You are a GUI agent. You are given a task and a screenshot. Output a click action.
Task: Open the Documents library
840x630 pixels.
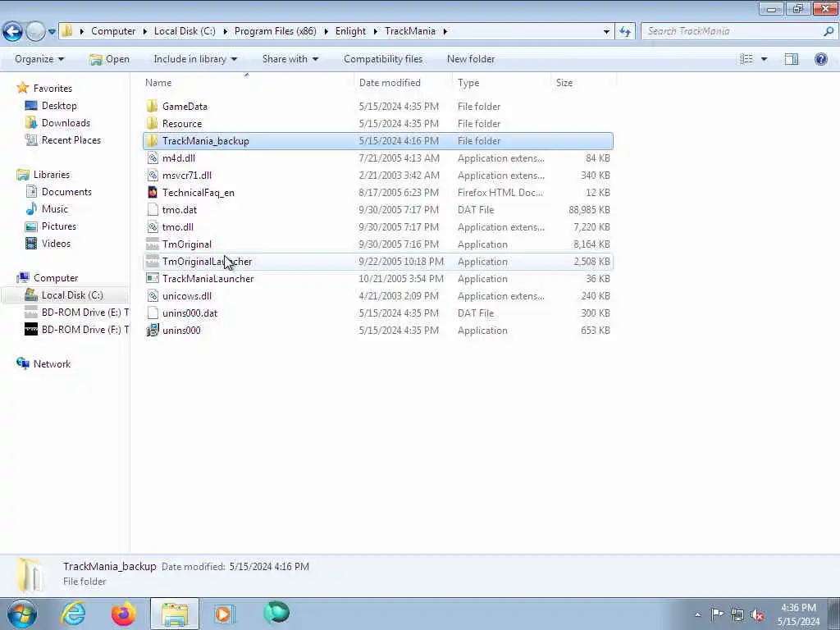[66, 192]
